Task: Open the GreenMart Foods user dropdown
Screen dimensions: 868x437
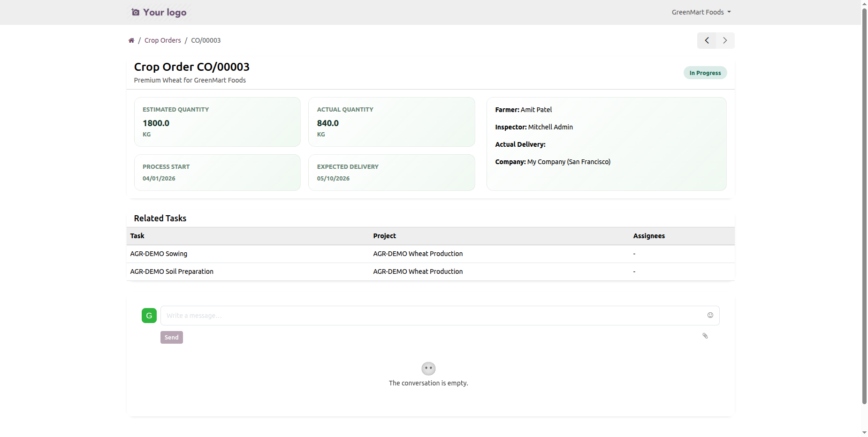Action: [x=701, y=12]
